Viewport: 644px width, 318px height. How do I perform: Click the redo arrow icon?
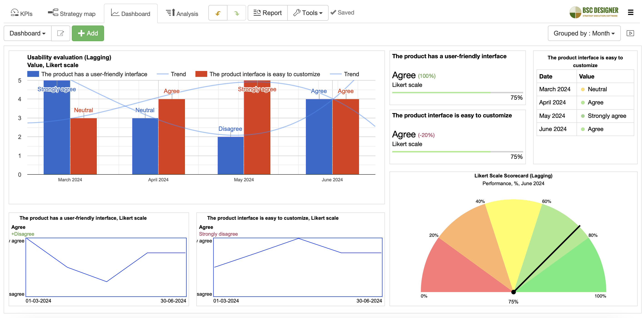[236, 13]
